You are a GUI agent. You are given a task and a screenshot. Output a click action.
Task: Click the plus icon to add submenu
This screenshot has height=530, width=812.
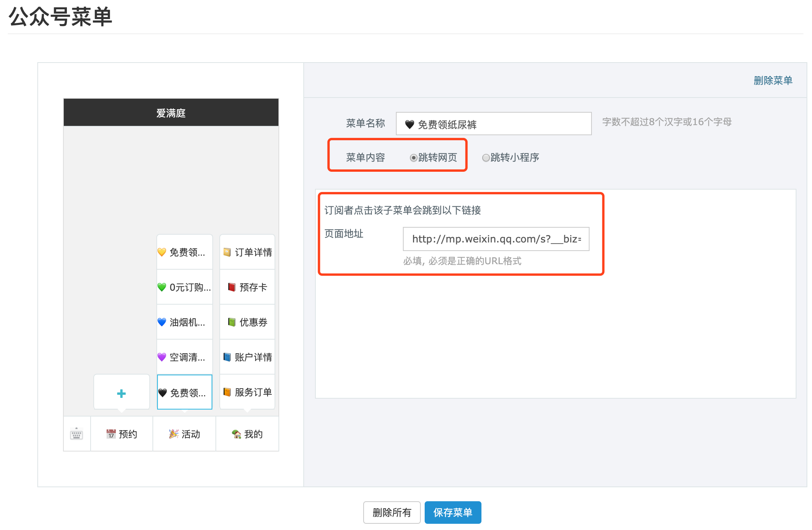(121, 393)
